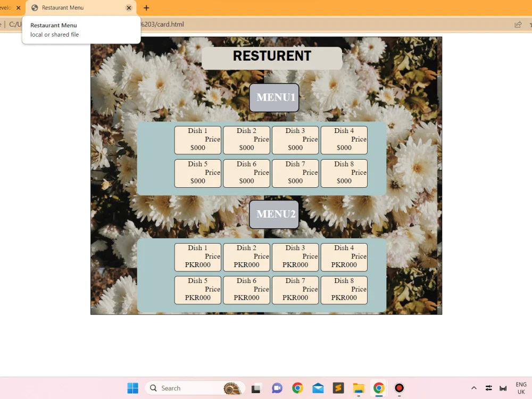The image size is (532, 399).
Task: Click the address bar URL card.html
Action: coord(162,24)
